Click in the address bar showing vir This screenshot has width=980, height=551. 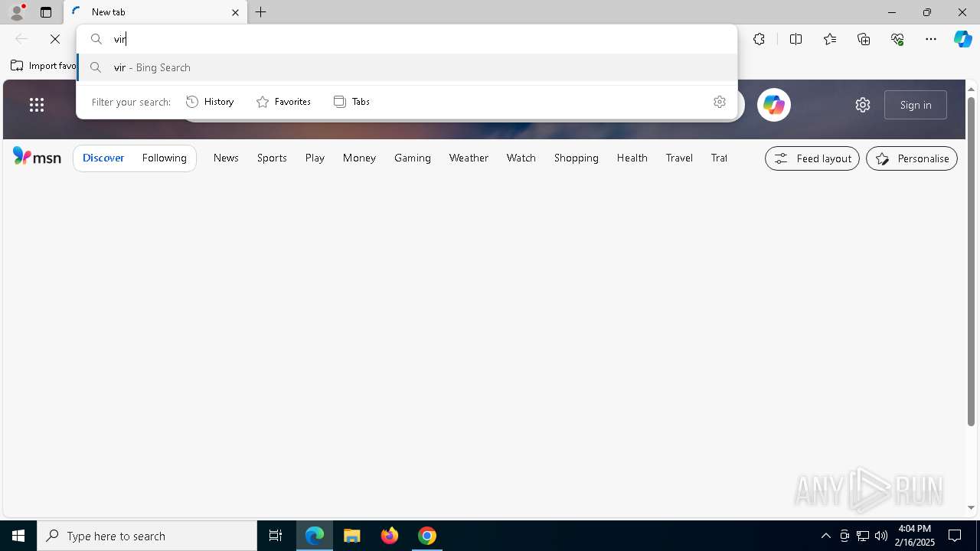pyautogui.click(x=407, y=39)
